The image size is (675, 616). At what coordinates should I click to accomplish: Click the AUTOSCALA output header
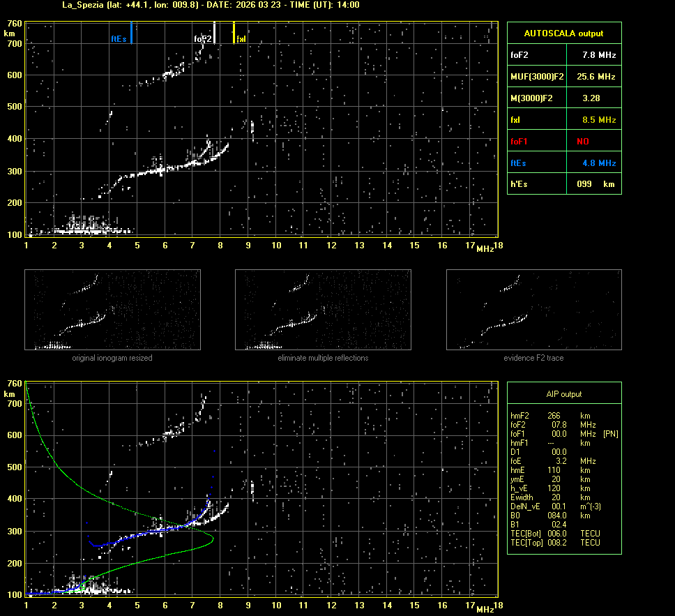(563, 33)
